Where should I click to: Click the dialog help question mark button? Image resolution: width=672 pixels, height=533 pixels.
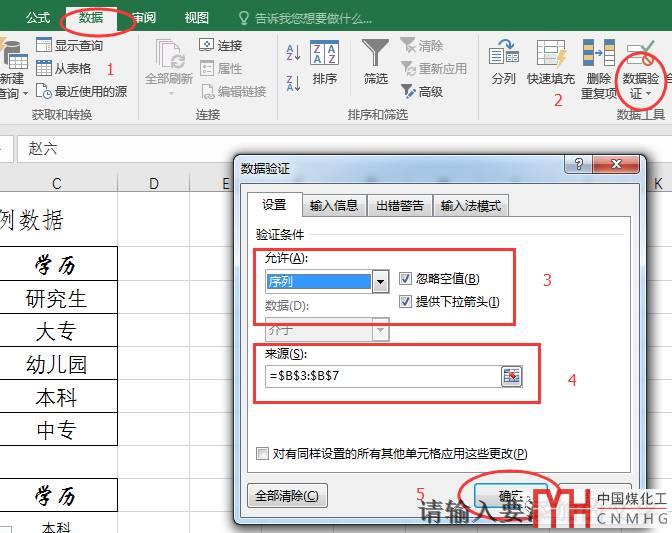click(x=579, y=164)
